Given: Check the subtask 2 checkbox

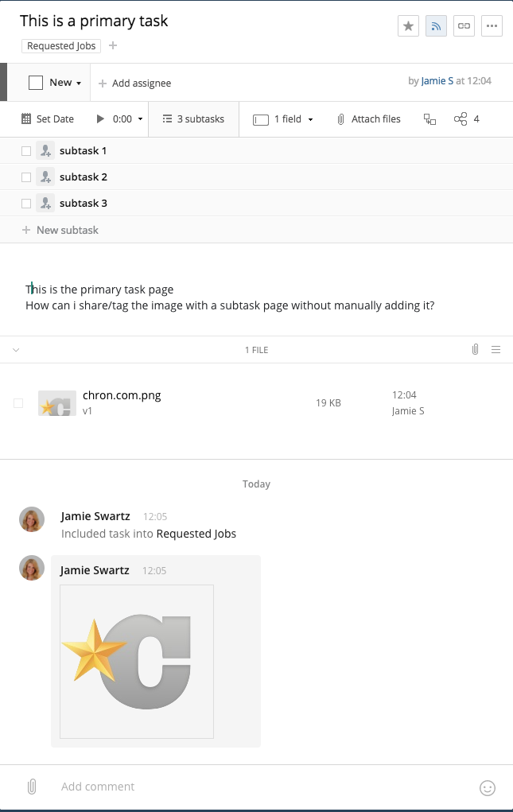Looking at the screenshot, I should click(x=26, y=177).
